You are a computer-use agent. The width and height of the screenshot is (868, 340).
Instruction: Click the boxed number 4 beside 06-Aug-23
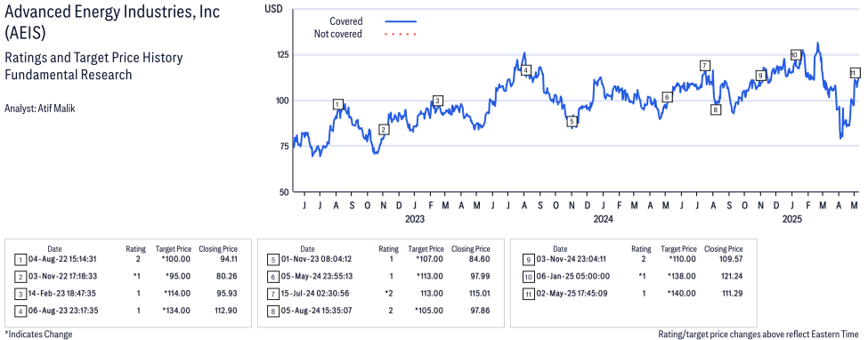coord(20,311)
